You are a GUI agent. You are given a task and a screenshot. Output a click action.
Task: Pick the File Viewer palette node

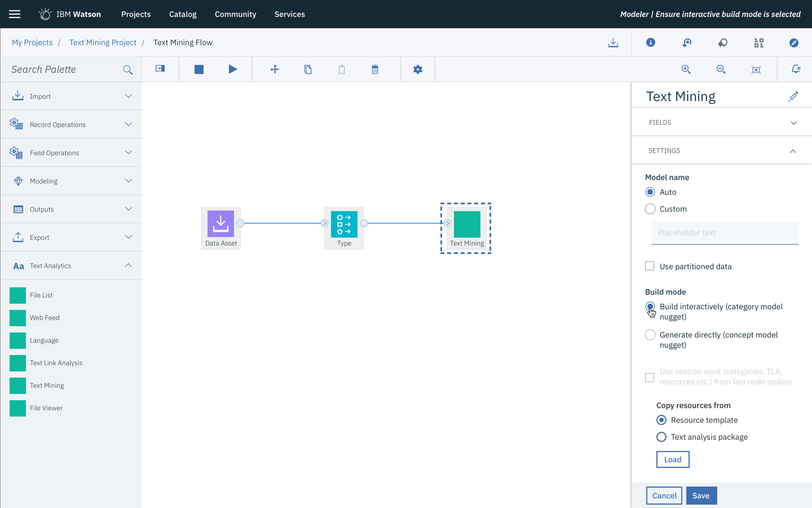[36, 408]
